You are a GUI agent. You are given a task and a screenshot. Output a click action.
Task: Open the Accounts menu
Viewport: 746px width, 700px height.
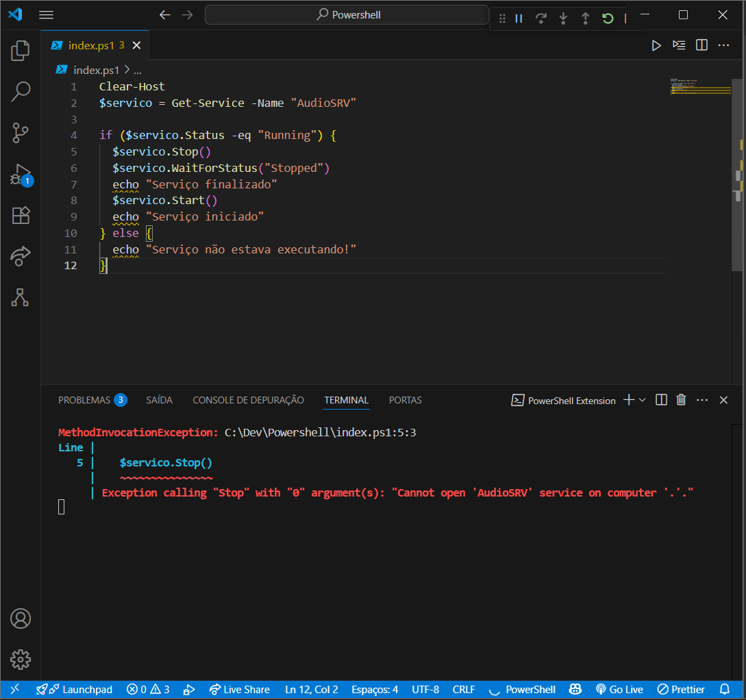coord(20,618)
